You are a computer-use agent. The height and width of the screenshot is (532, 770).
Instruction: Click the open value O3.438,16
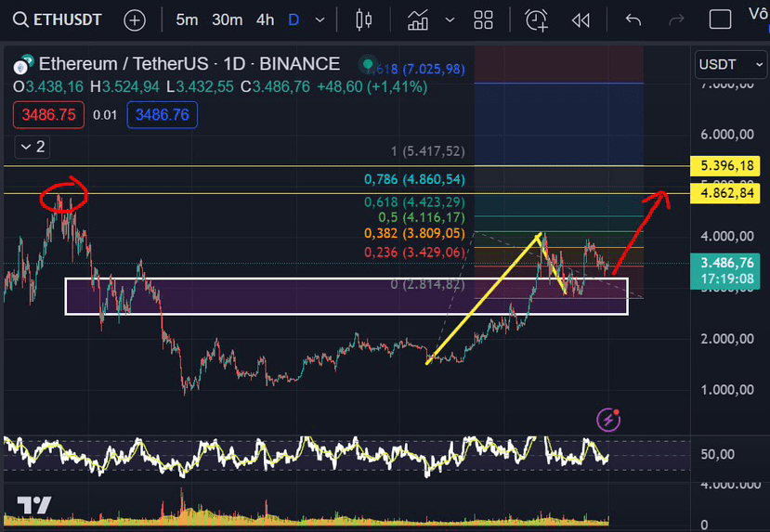[x=48, y=87]
